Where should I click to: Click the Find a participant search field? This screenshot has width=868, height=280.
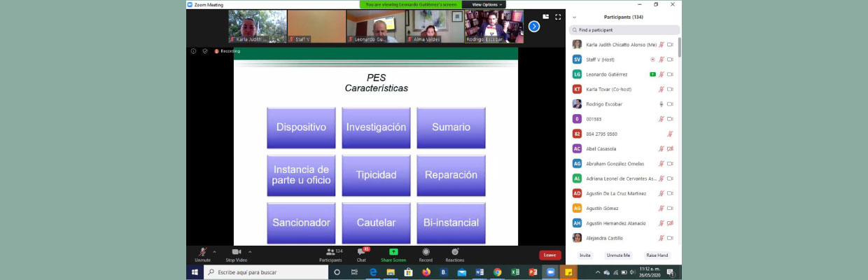click(624, 30)
